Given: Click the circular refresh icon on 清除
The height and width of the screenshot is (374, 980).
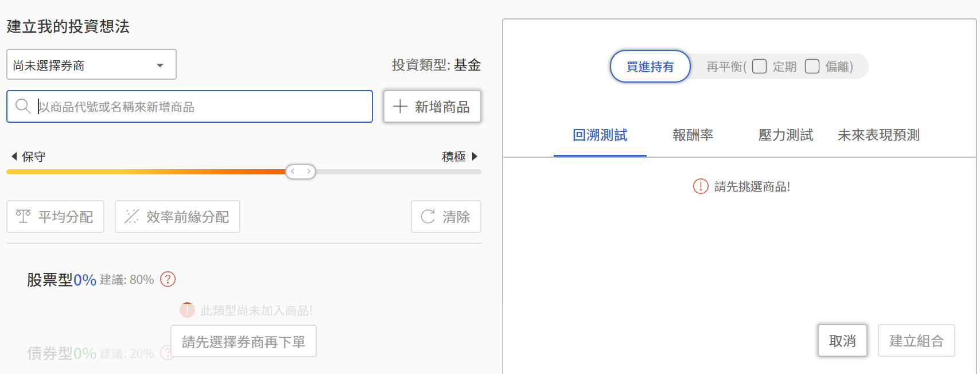Looking at the screenshot, I should tap(428, 216).
